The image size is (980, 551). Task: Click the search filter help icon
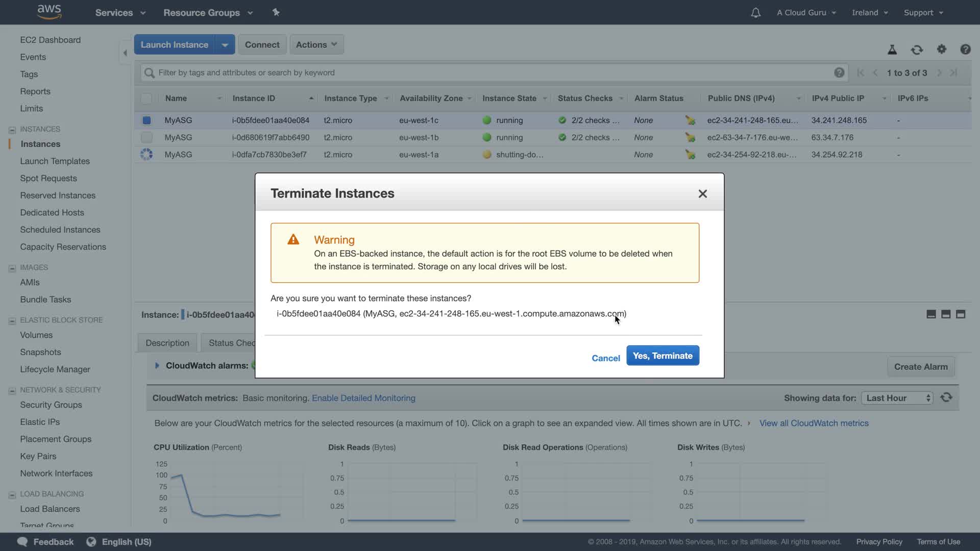point(839,72)
